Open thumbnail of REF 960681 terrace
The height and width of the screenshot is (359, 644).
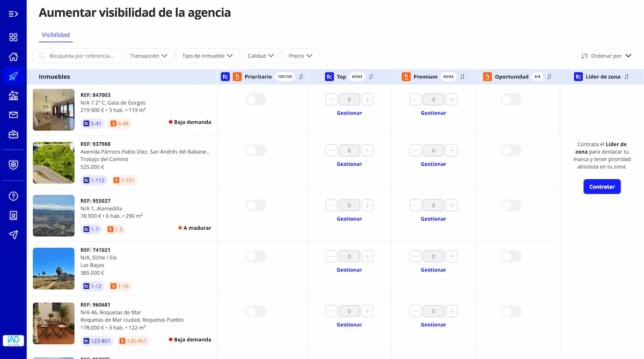coord(54,323)
